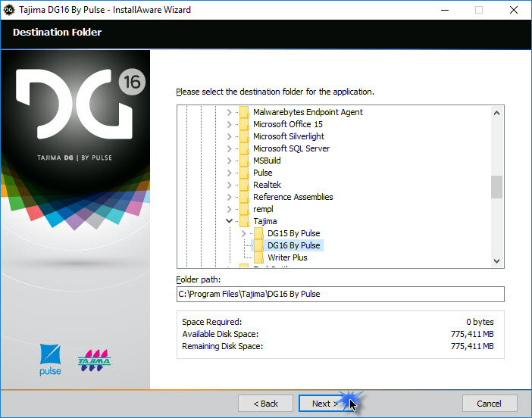Click the DG16 By Pulse folder icon
This screenshot has width=532, height=418.
tap(259, 245)
